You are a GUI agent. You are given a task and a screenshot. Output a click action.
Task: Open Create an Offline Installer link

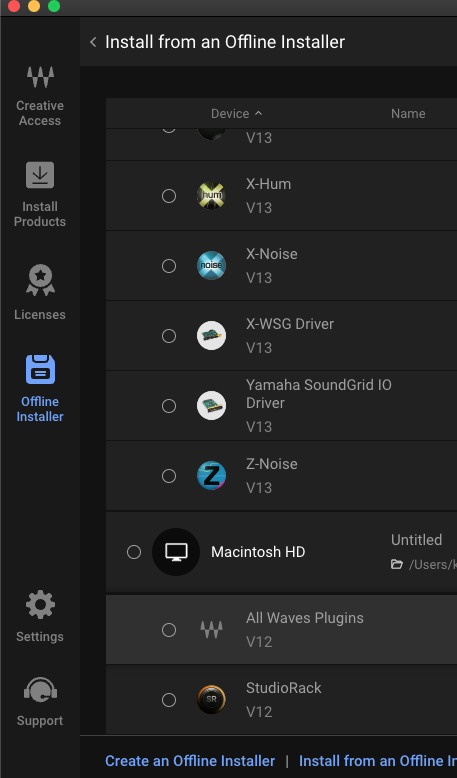[190, 761]
